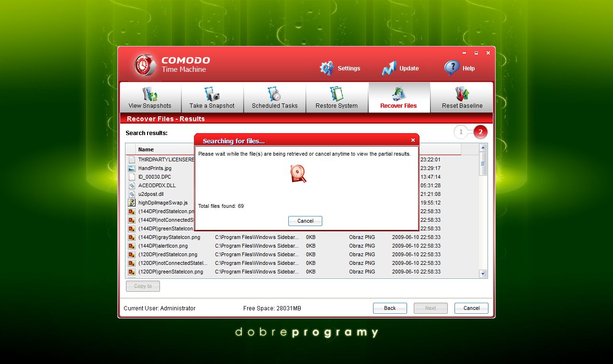Click the Recover Files icon

[398, 94]
